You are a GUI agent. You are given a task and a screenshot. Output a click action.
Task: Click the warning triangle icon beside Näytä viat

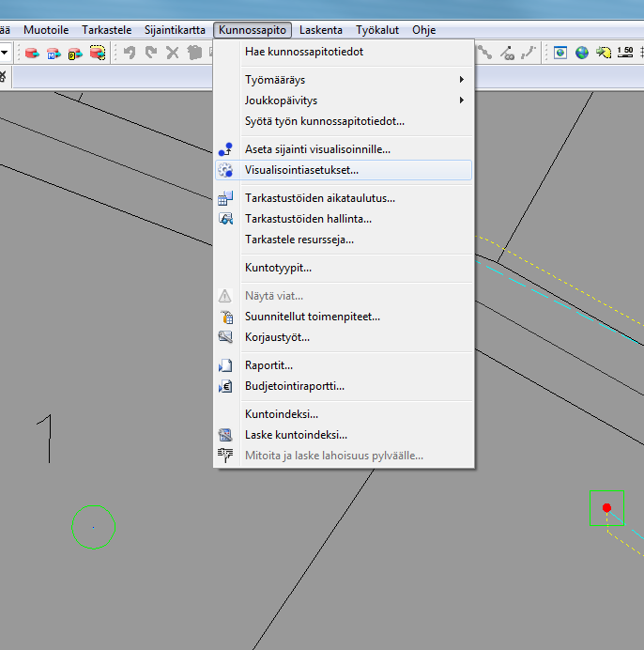tap(224, 296)
